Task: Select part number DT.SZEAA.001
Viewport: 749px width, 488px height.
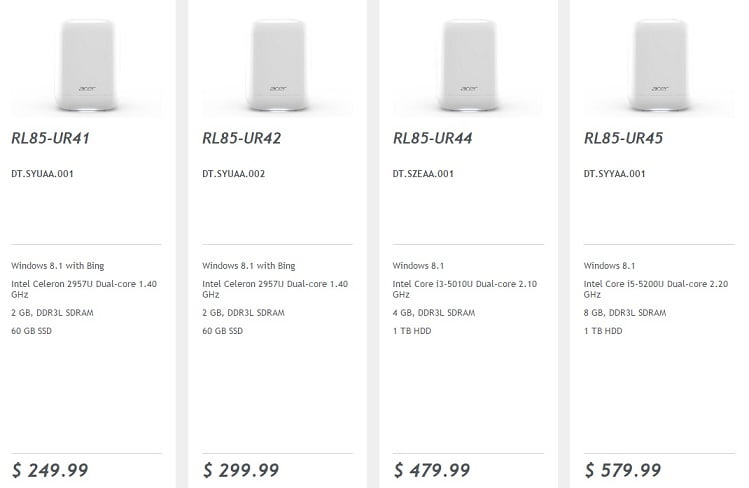Action: pyautogui.click(x=424, y=174)
